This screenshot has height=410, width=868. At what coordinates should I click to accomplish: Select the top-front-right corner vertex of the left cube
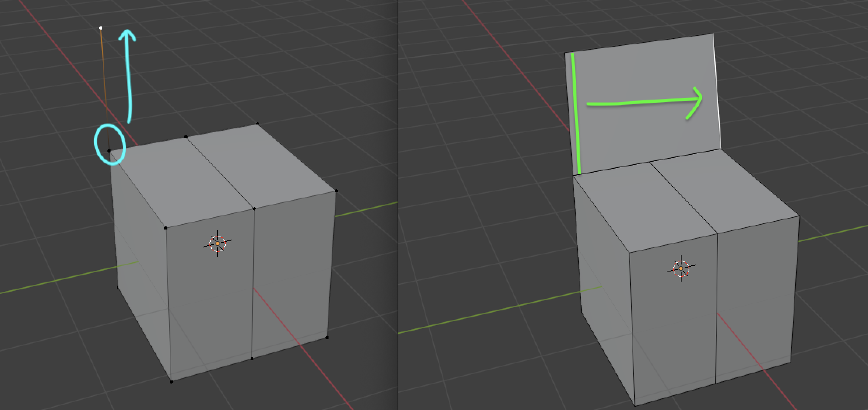[336, 191]
